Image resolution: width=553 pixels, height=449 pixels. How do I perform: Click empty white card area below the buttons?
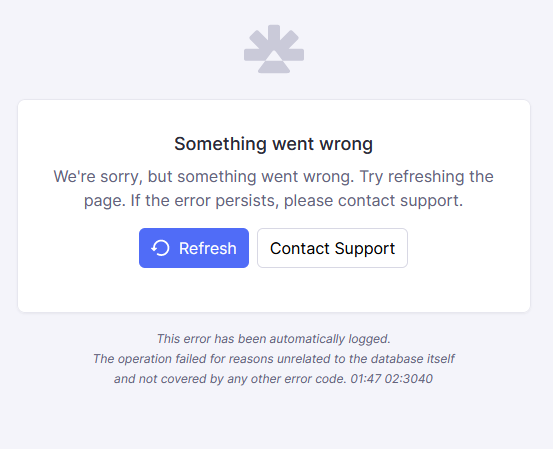pos(274,290)
